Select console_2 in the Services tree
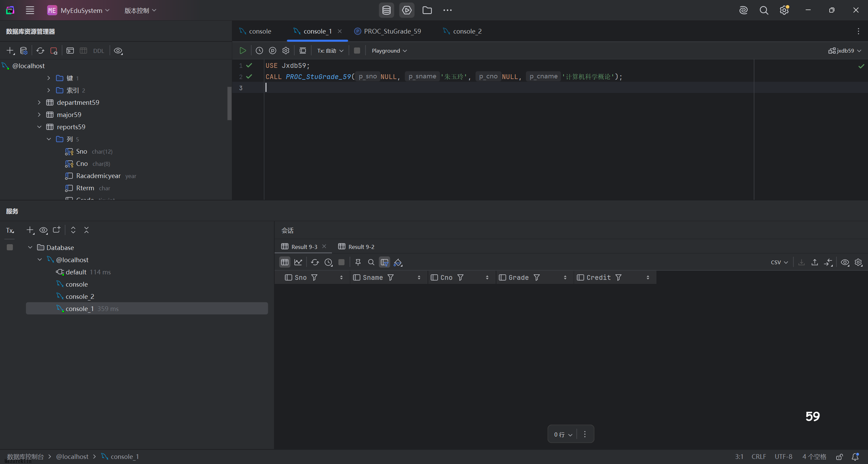 click(80, 296)
